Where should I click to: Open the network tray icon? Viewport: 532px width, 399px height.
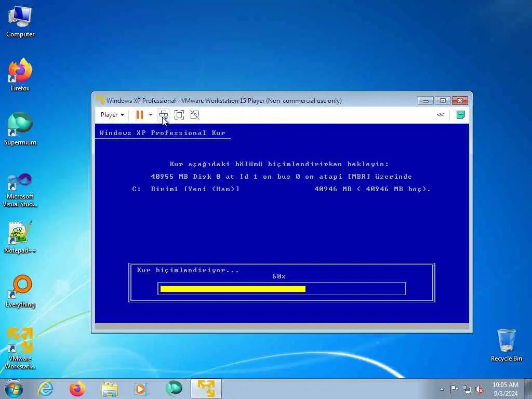pos(467,389)
